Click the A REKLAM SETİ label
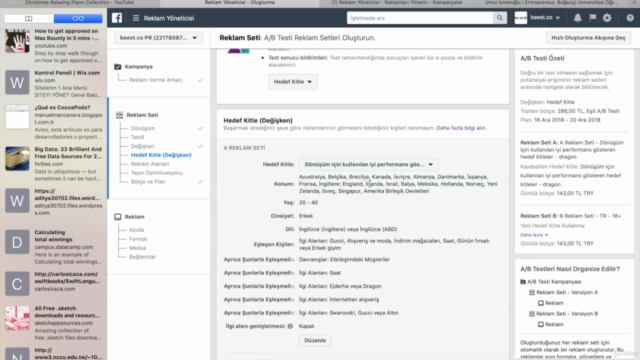This screenshot has height=360, width=640. (244, 148)
